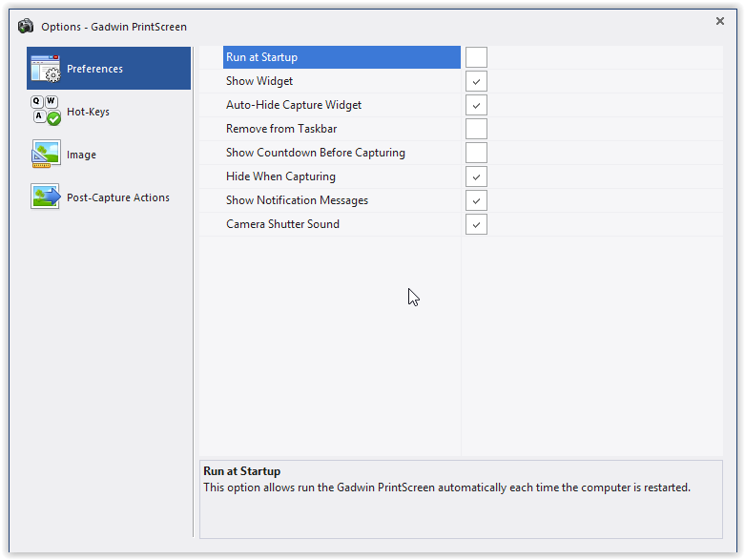Tick the Remove from Taskbar checkbox

476,129
